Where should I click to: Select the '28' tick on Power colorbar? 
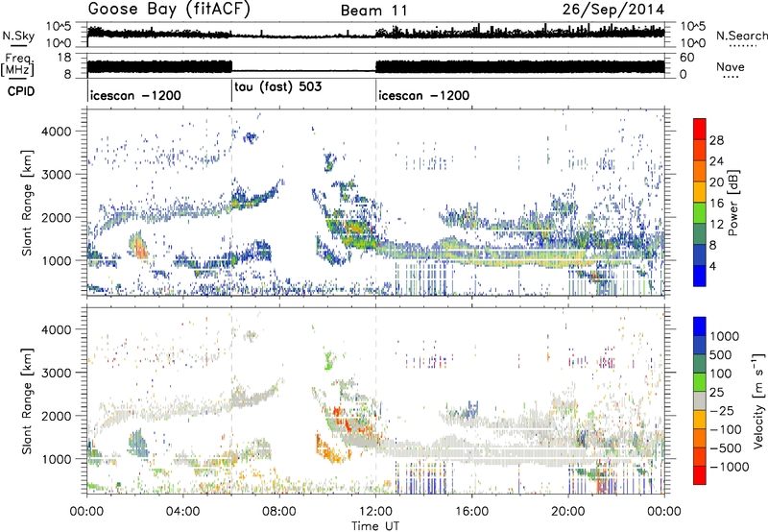(716, 140)
